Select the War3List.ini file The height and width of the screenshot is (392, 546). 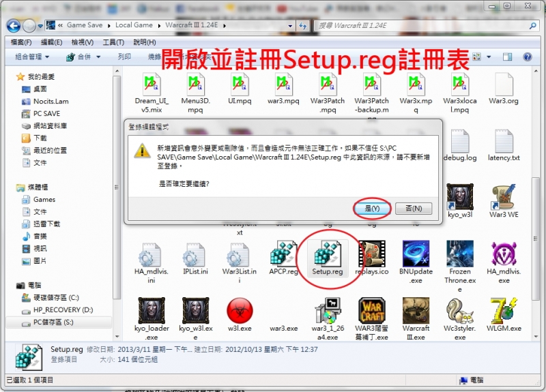pyautogui.click(x=240, y=263)
